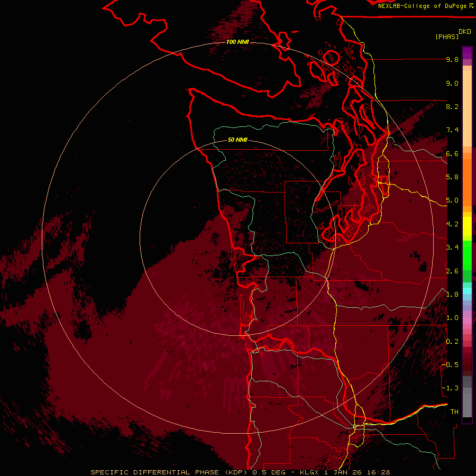Click the 9.8 value on color scale
The height and width of the screenshot is (476, 476).
[452, 60]
